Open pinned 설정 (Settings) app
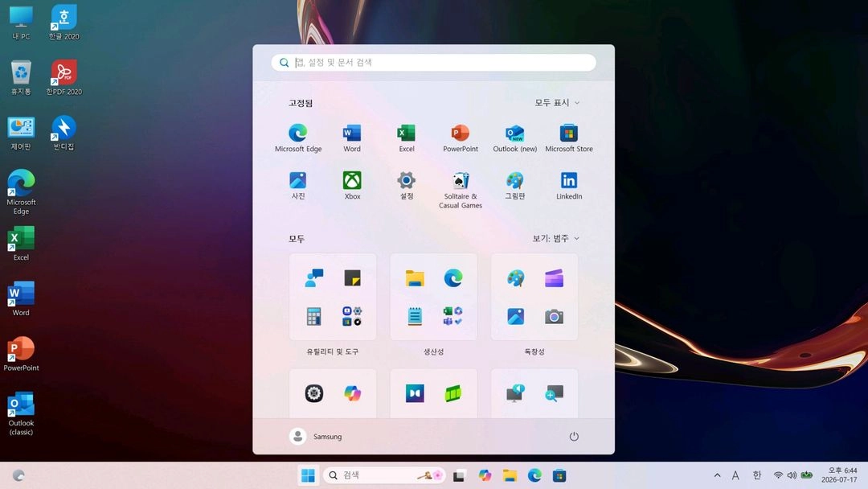 pyautogui.click(x=407, y=186)
